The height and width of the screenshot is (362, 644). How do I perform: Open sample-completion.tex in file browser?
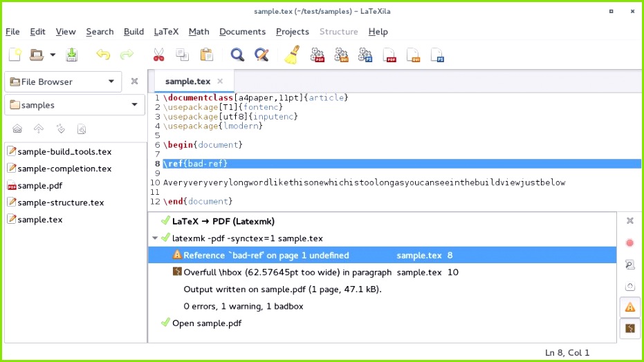click(x=59, y=169)
